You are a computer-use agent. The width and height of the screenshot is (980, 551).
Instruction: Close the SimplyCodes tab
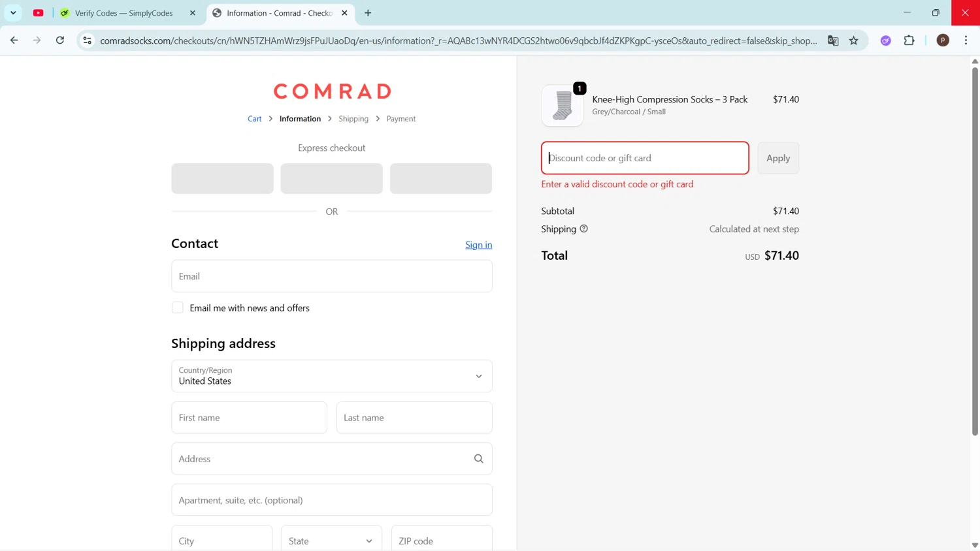[193, 13]
